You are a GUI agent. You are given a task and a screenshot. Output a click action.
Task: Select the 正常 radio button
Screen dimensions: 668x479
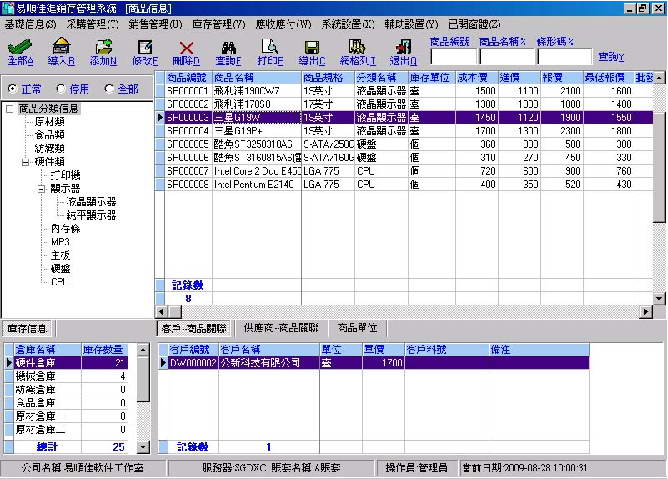12,89
